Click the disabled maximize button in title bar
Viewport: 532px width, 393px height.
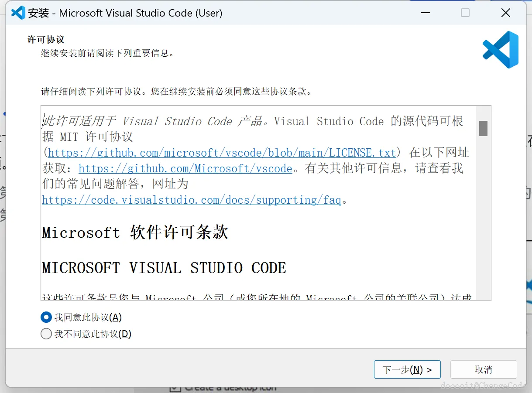click(x=465, y=13)
